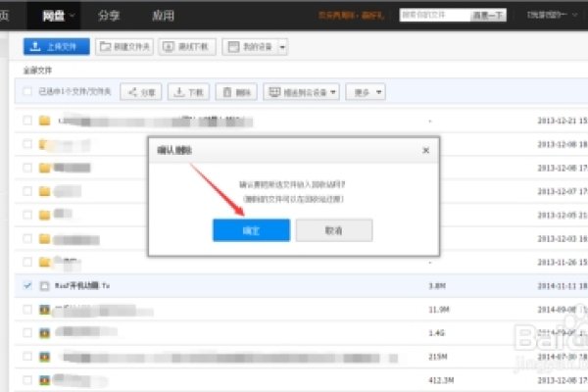Click the new folder icon in toolbar

coord(106,46)
